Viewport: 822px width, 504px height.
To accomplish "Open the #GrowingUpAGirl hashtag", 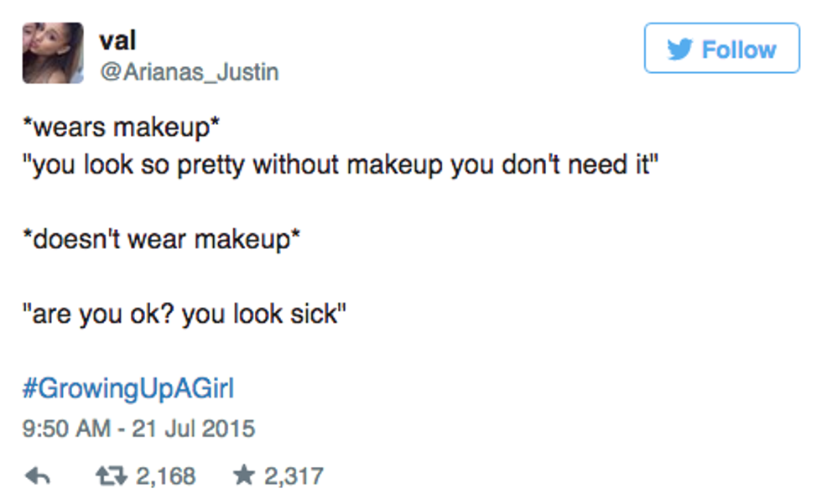I will (127, 388).
